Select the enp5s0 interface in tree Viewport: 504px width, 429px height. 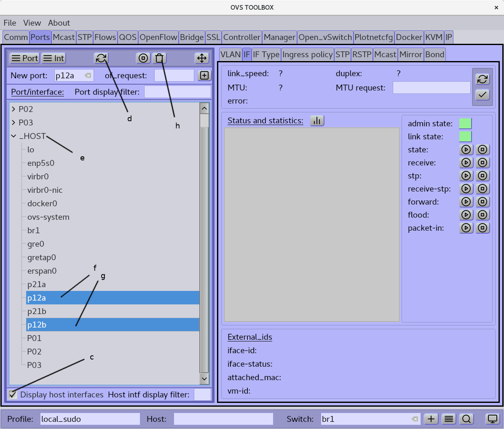41,163
